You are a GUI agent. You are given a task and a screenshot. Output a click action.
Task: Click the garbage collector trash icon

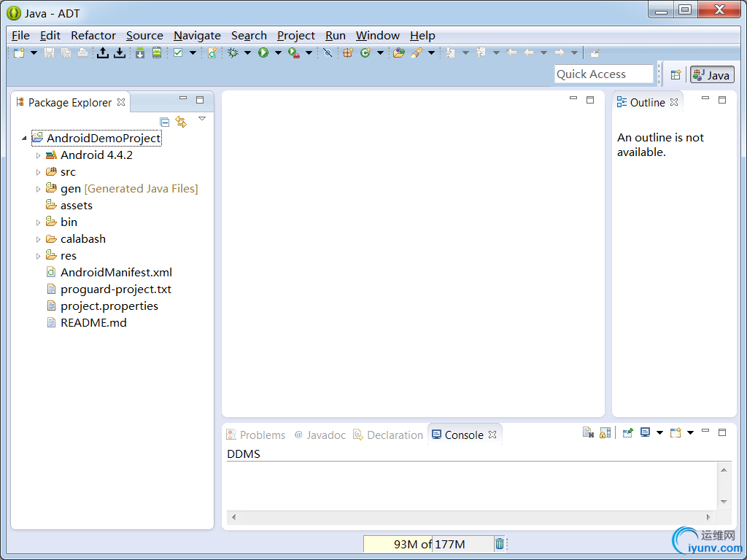click(499, 543)
